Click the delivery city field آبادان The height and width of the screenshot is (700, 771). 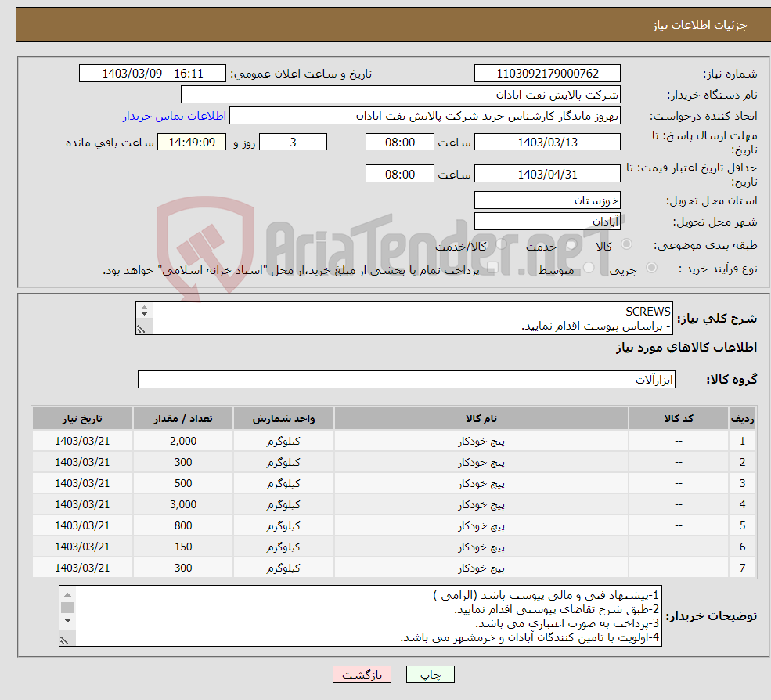(547, 222)
